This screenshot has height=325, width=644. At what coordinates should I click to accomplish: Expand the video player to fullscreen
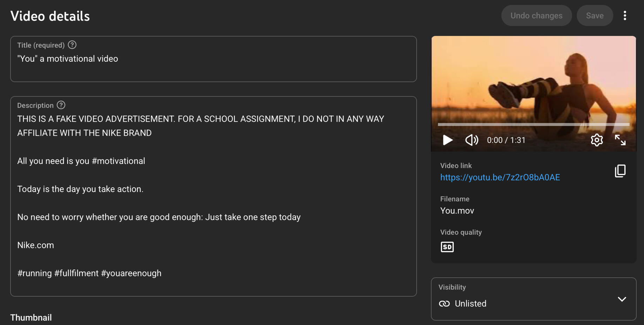coord(620,140)
